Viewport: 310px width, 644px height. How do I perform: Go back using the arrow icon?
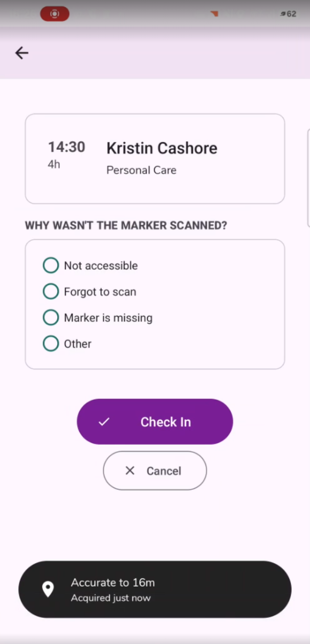[21, 53]
